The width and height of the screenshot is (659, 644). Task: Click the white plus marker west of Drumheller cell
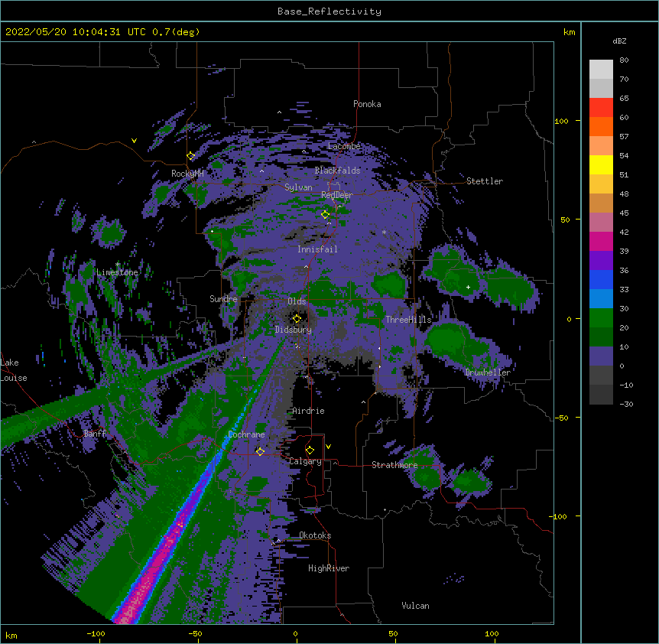(468, 287)
